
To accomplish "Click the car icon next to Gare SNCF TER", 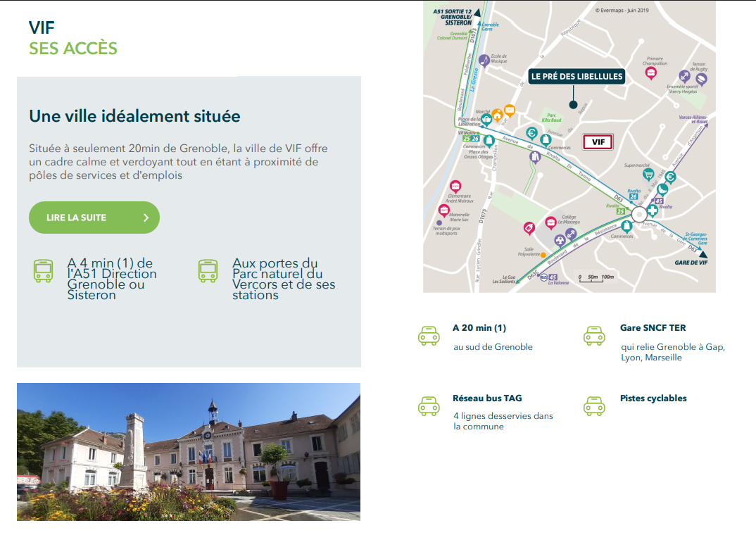I will coord(594,336).
